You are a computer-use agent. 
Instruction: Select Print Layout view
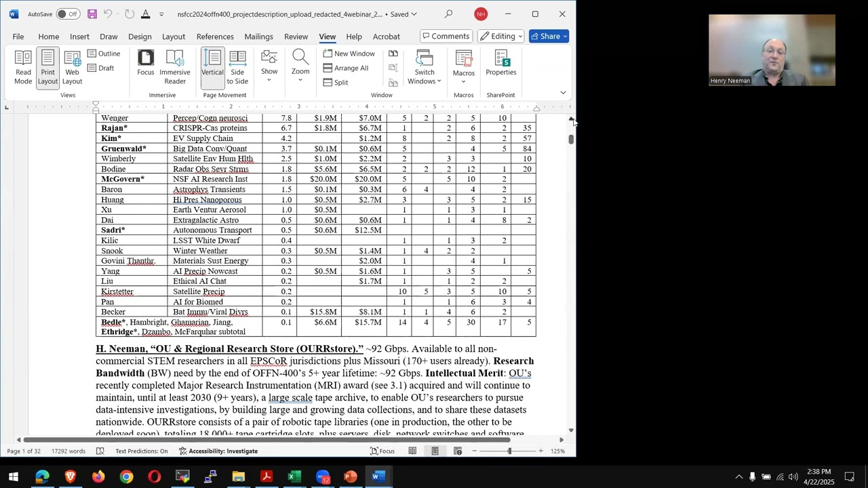tap(47, 68)
